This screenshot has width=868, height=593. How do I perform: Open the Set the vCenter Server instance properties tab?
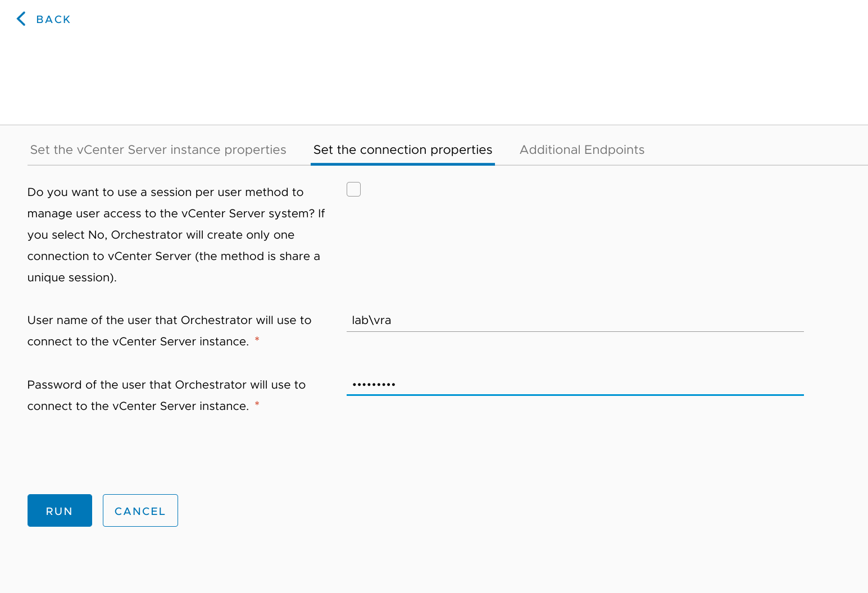158,150
